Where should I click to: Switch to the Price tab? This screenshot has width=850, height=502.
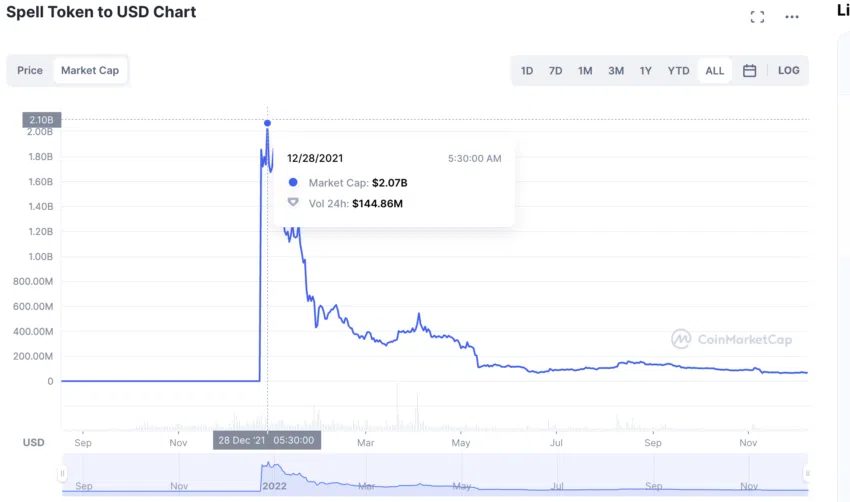pyautogui.click(x=30, y=70)
